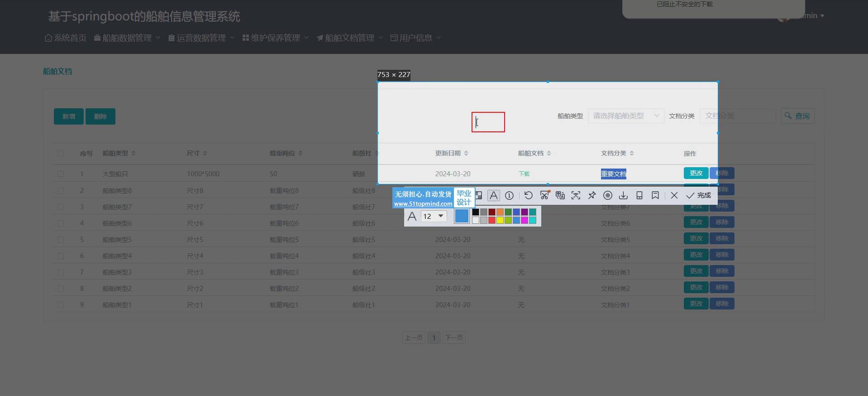Click the 船舶文档 page title
Screen dimensions: 868x396
57,71
